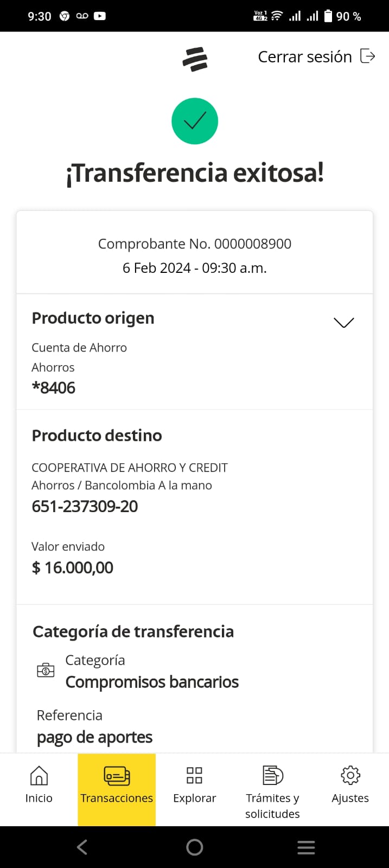Tap the Bancolombia logo at top
Viewport: 389px width, 868px height.
click(195, 59)
